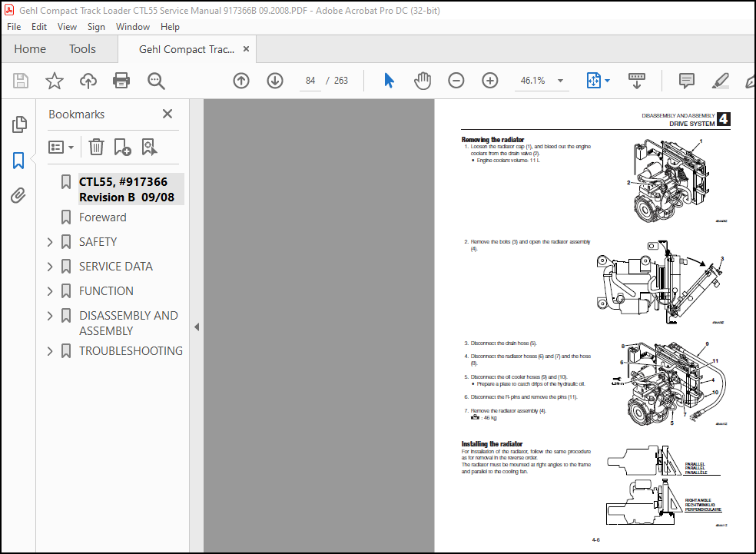Go to previous page arrow

[241, 81]
